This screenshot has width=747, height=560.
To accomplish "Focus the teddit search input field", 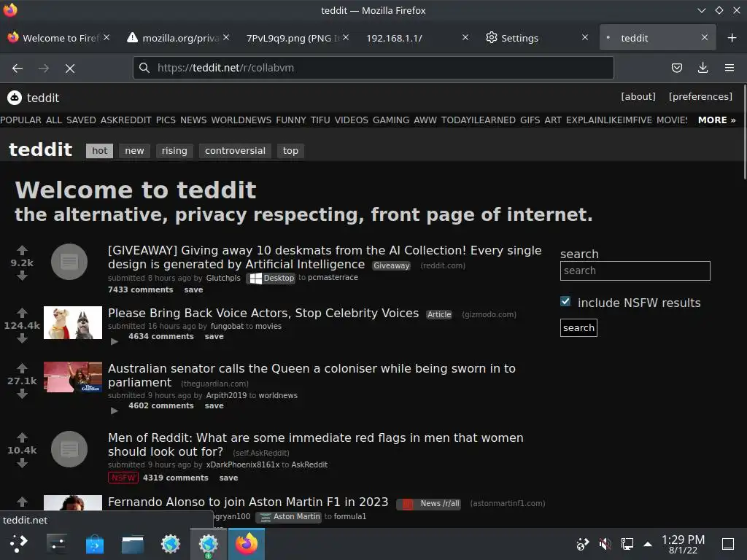I will pyautogui.click(x=635, y=271).
